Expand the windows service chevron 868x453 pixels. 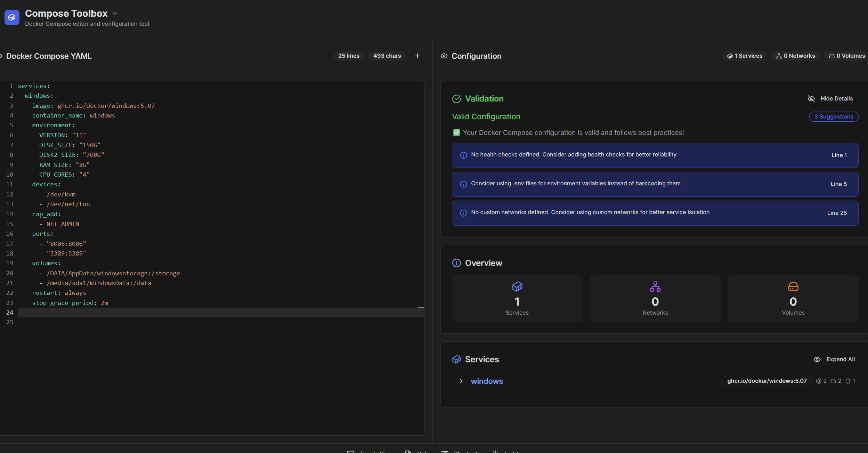click(461, 381)
